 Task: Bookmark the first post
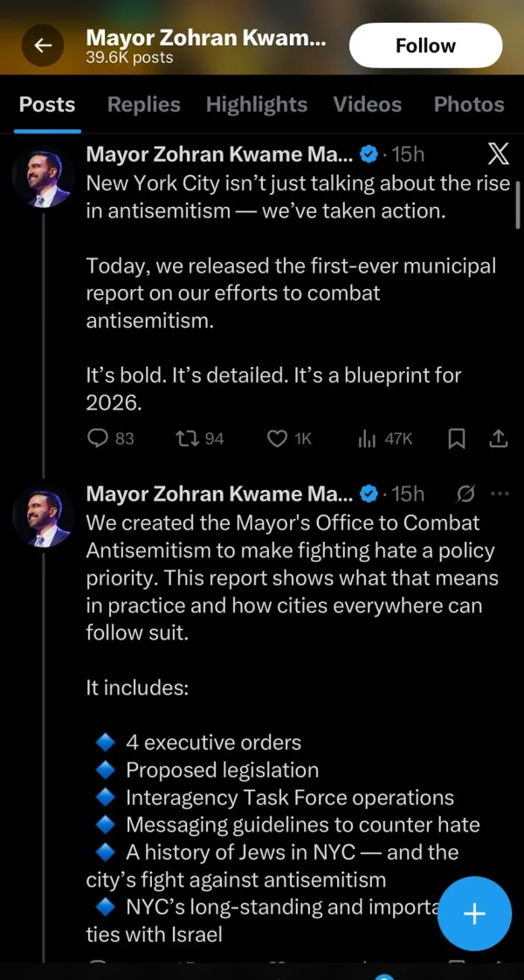456,438
